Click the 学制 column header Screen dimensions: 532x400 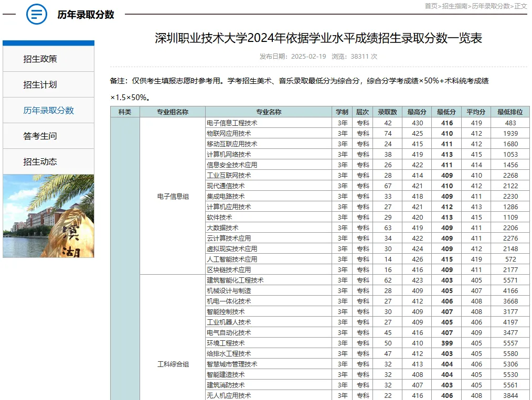coord(342,112)
